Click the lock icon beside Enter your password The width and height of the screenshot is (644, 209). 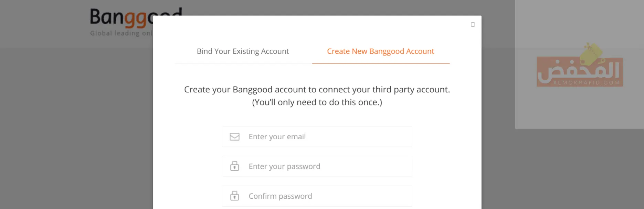234,166
